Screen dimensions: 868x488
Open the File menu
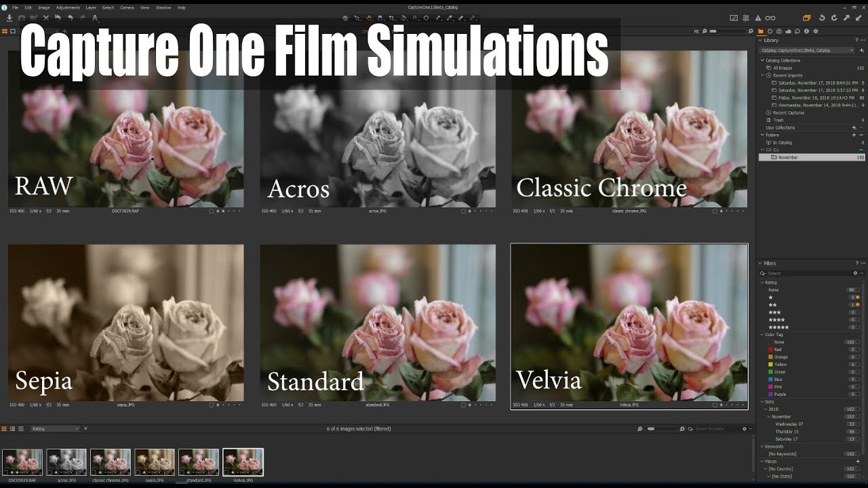click(x=15, y=7)
